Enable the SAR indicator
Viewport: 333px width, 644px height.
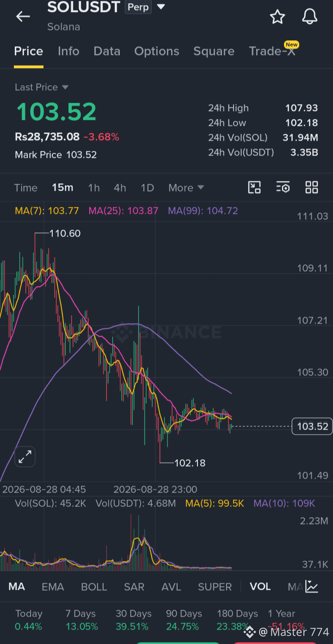(x=134, y=587)
